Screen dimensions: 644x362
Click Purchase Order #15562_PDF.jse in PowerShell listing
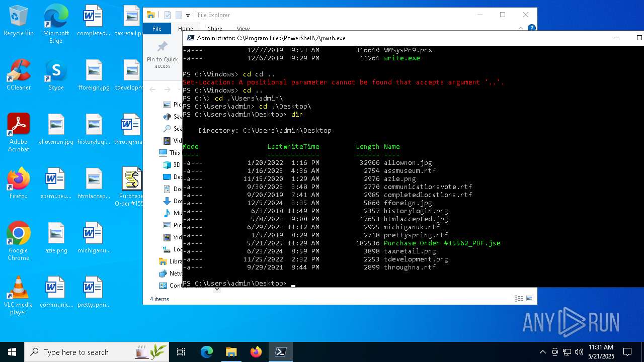pos(442,243)
